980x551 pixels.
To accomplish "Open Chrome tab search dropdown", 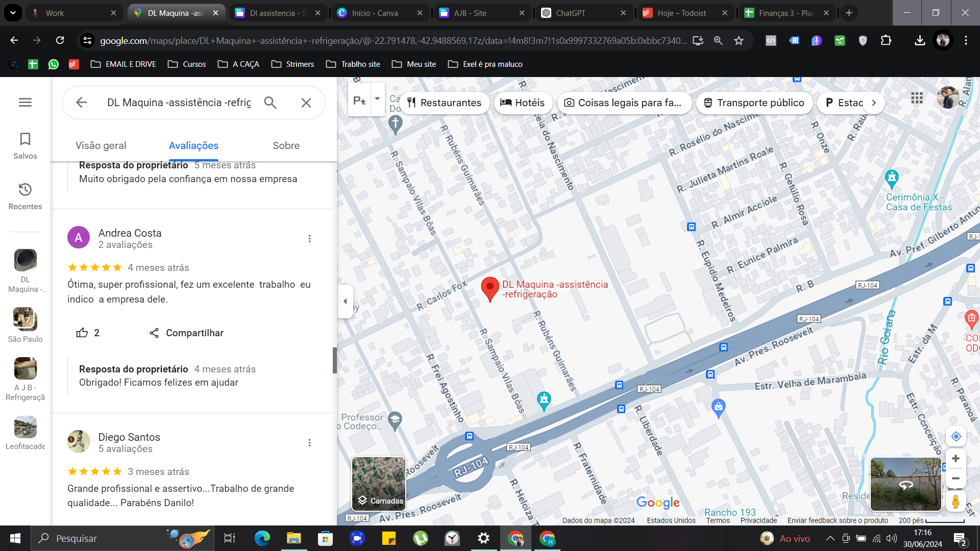I will 13,13.
